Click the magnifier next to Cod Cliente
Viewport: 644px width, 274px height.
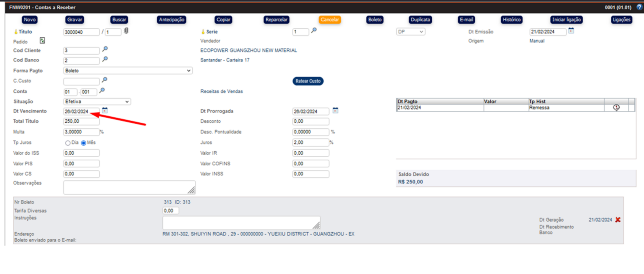point(105,50)
